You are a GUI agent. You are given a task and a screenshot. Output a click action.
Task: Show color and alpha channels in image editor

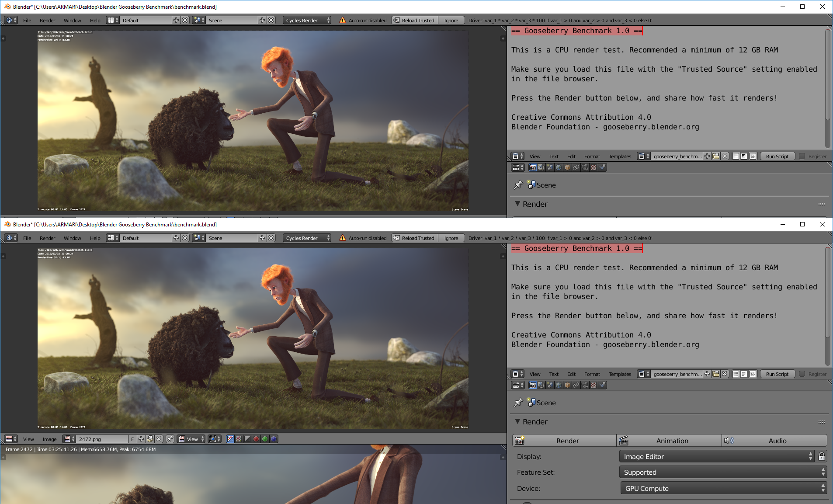pos(230,439)
